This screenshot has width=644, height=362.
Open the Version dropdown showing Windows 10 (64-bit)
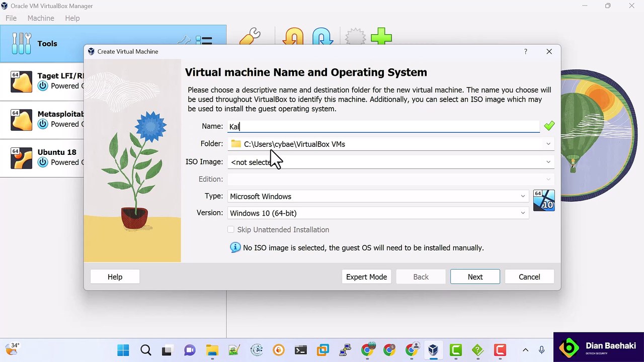pos(378,213)
